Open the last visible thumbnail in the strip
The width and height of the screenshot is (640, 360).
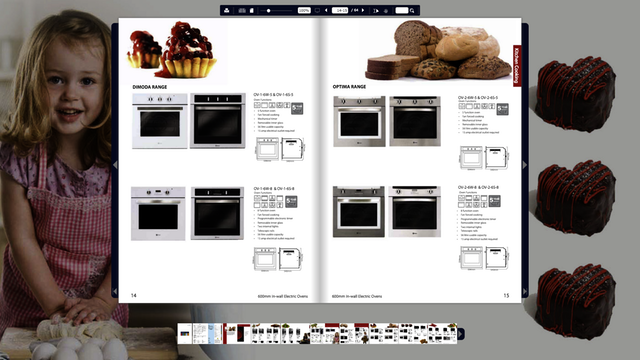point(442,333)
